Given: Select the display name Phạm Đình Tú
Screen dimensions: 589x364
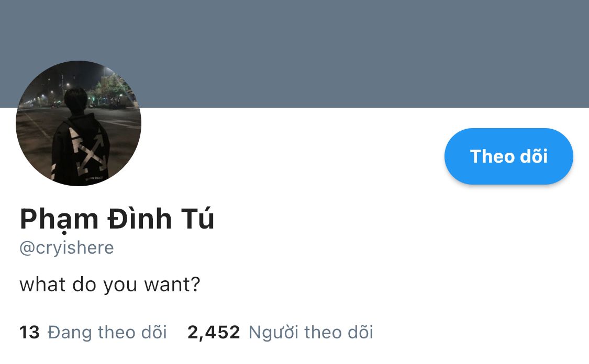Looking at the screenshot, I should [117, 219].
